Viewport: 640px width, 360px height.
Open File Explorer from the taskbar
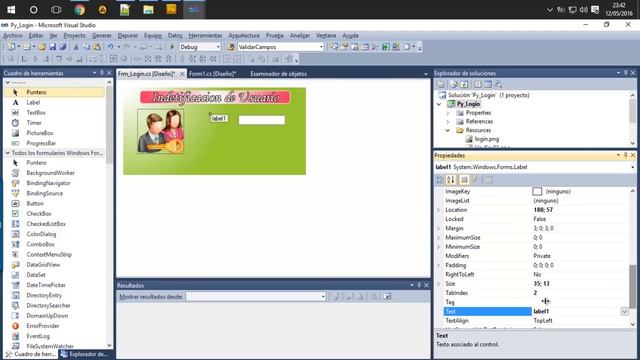[x=148, y=9]
